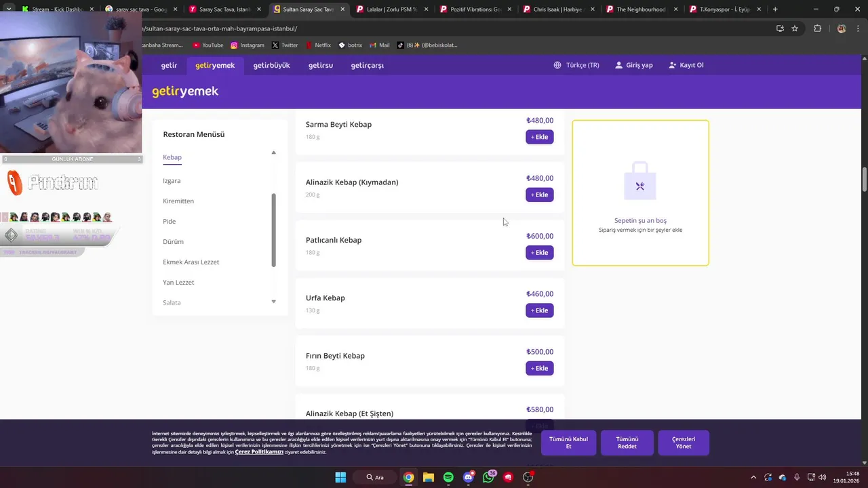868x488 pixels.
Task: Open Chrome from the taskbar
Action: tap(409, 477)
